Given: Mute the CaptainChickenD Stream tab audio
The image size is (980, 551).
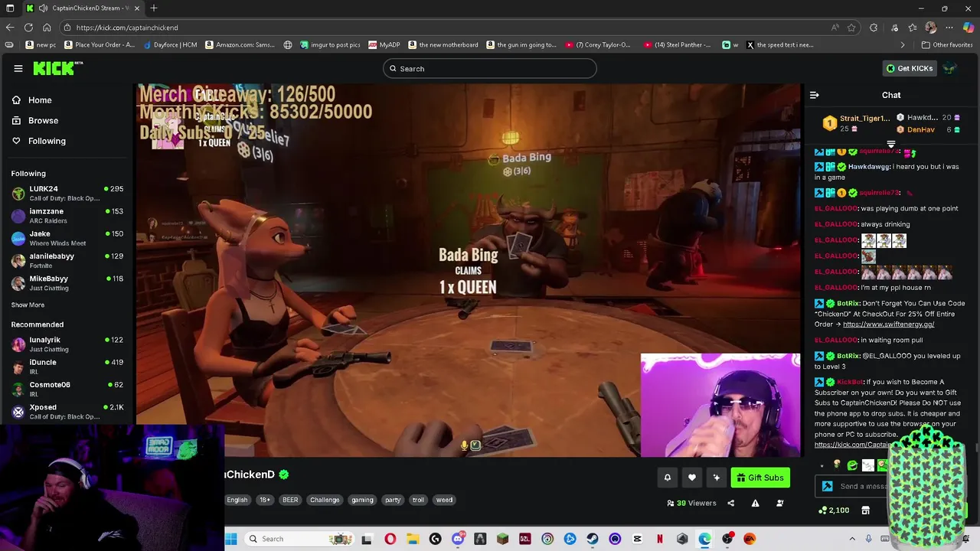Looking at the screenshot, I should click(x=42, y=8).
